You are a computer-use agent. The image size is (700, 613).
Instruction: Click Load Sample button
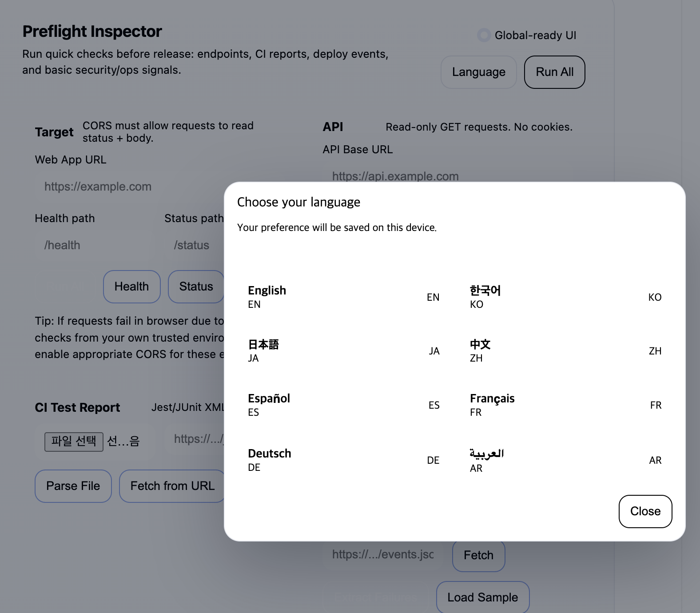tap(483, 597)
